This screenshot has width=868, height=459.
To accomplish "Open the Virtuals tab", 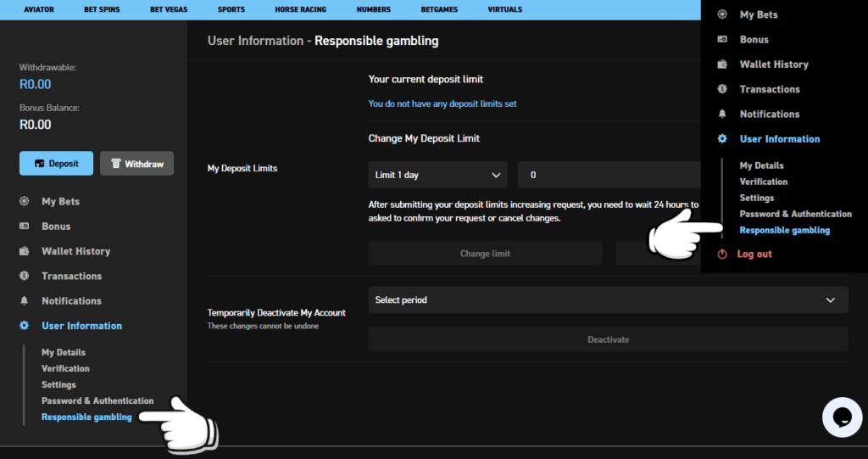I will point(505,9).
